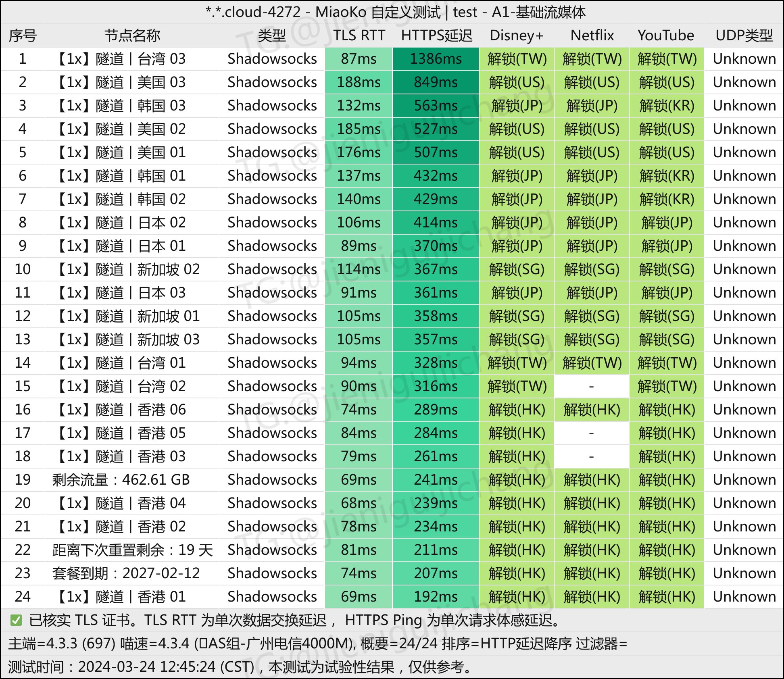Select node 【1x】隧道 | 新加坡 02

[x=126, y=269]
